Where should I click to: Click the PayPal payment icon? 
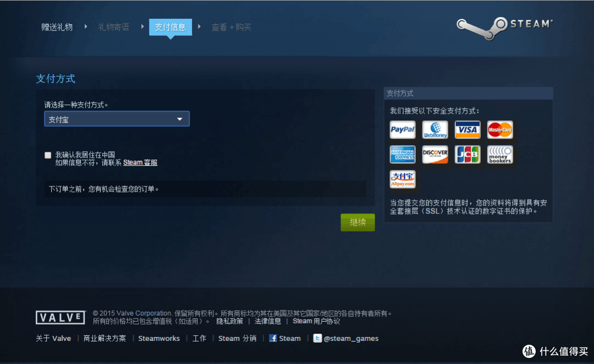tap(402, 130)
